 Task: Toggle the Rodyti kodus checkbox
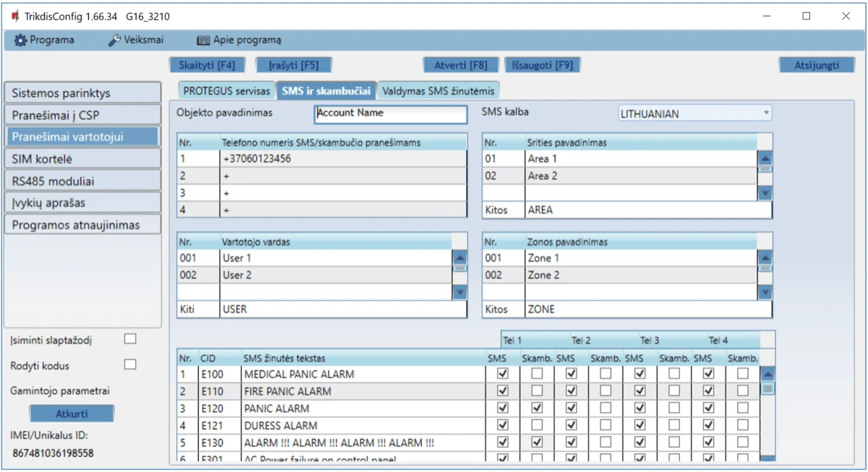pyautogui.click(x=130, y=365)
